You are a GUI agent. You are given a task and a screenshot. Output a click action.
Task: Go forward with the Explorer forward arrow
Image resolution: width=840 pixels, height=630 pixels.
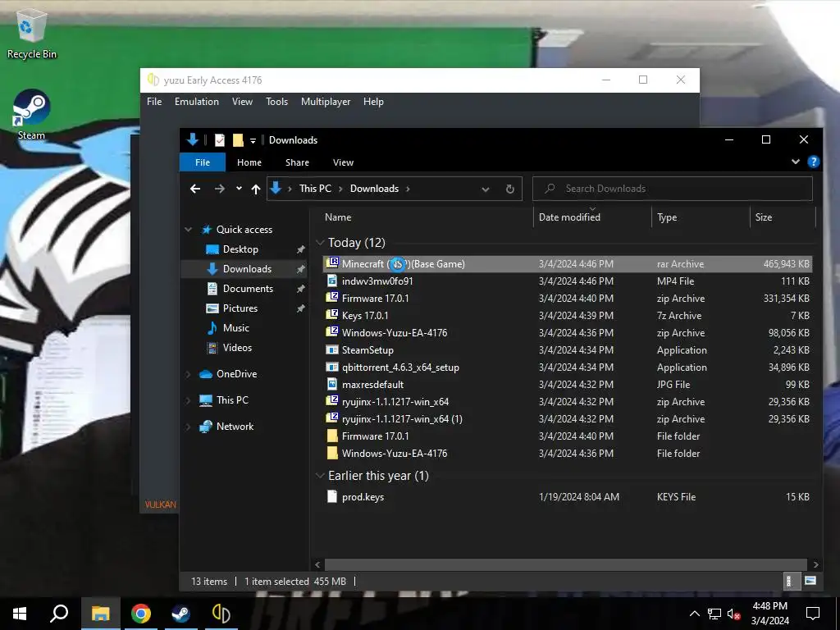click(x=220, y=189)
